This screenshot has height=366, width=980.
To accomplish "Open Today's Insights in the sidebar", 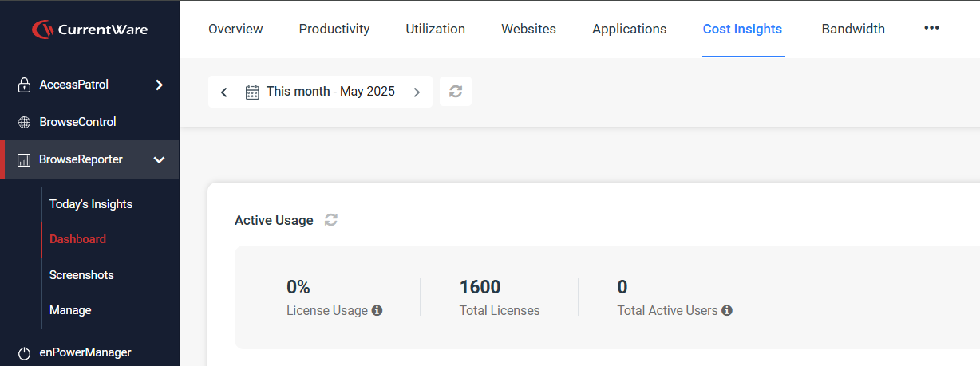I will [x=91, y=204].
